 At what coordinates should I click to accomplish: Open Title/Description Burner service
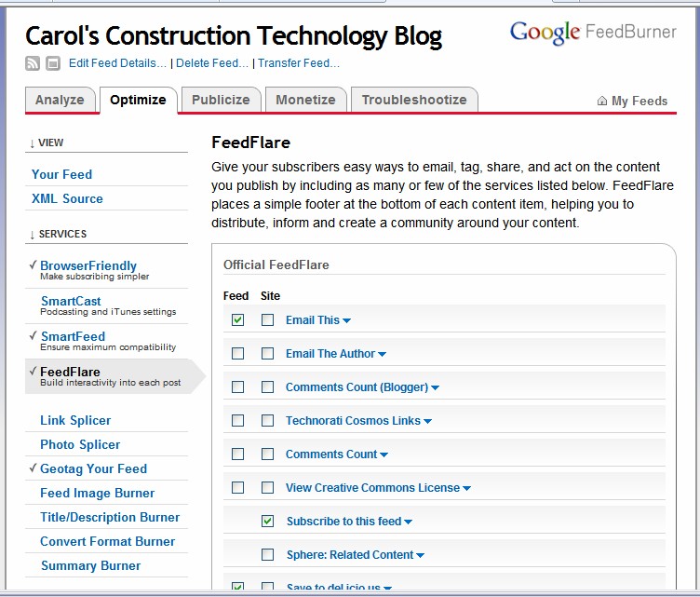110,517
